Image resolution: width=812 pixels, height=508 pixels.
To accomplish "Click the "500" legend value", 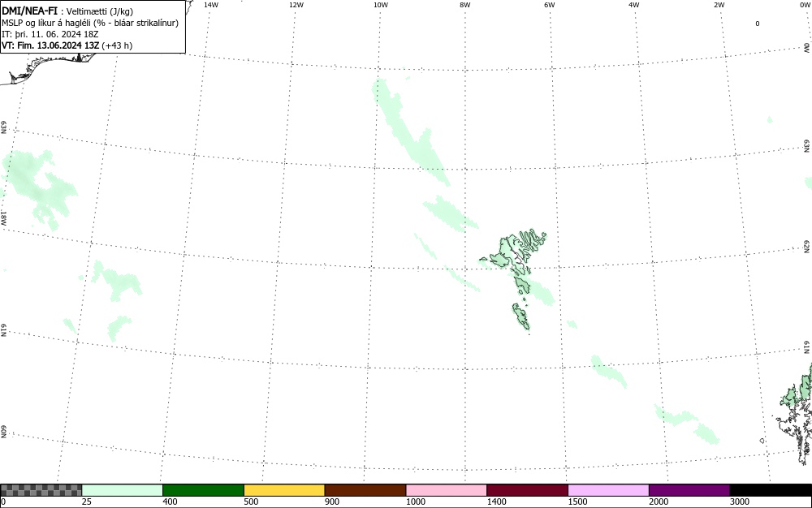I will point(251,502).
